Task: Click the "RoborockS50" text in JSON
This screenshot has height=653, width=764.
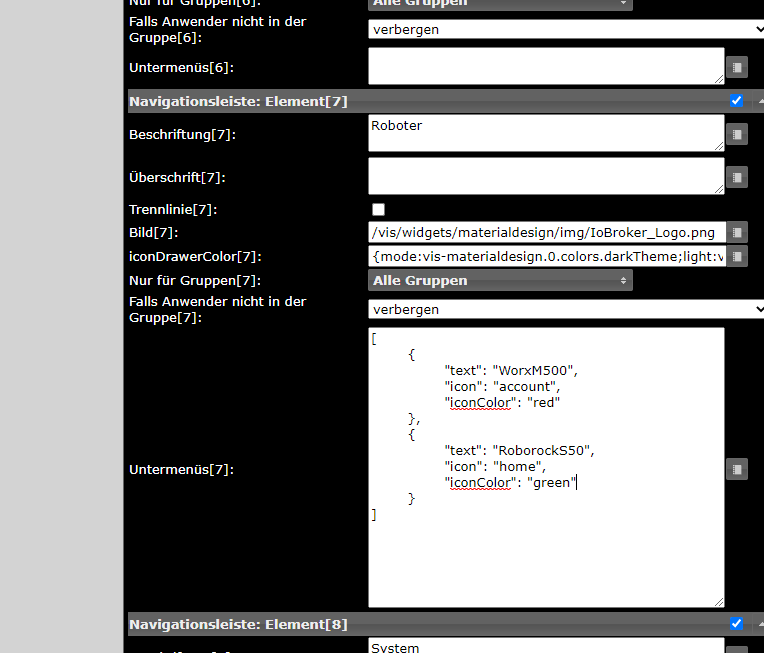Action: (x=541, y=450)
